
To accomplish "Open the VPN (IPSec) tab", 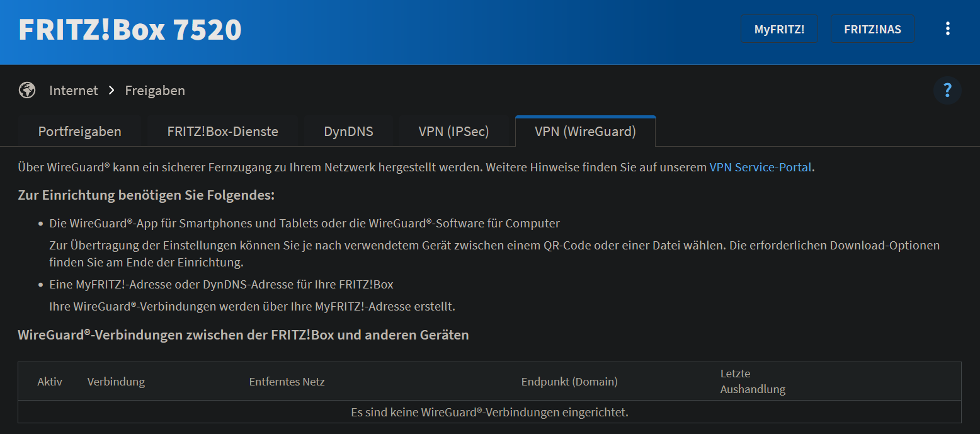I will 453,132.
